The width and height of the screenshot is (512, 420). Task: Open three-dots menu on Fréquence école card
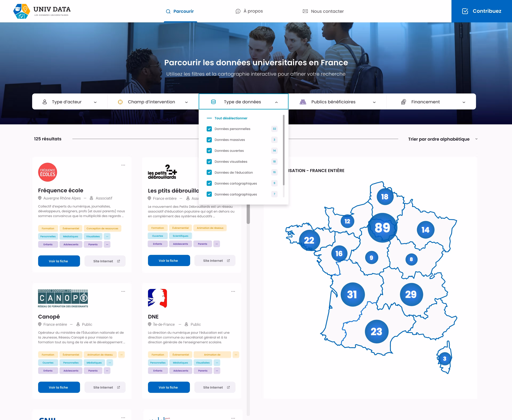pos(123,165)
